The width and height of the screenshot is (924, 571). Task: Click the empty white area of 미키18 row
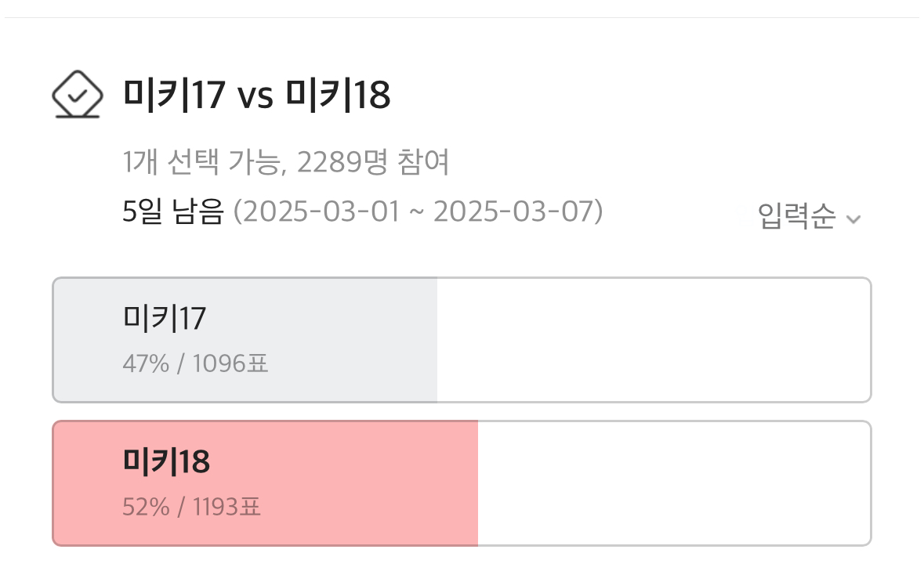pos(672,483)
